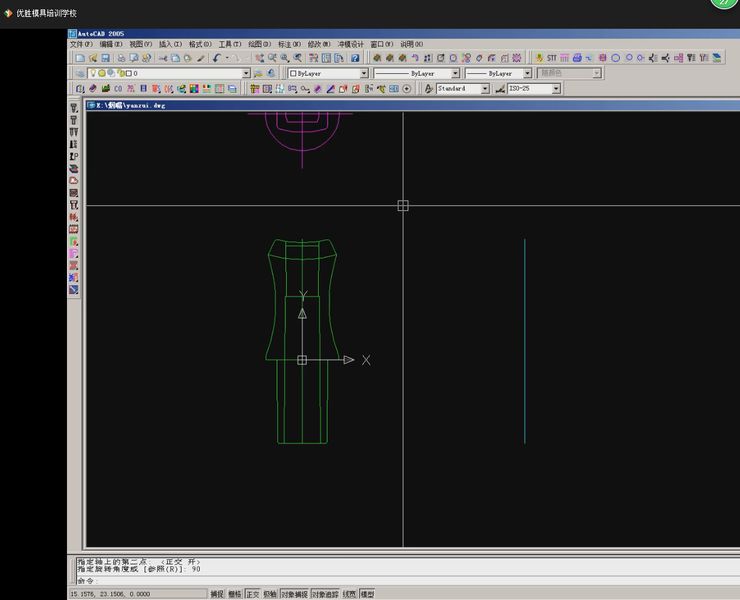Viewport: 740px width, 600px height.
Task: Open the 视图 (View) menu
Action: coord(141,44)
